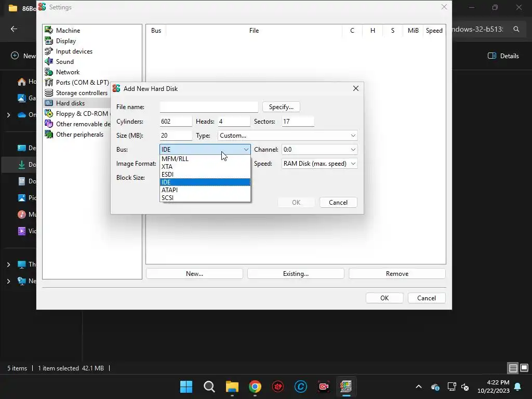Click Heads field showing 4
Screen dimensions: 532x399
click(233, 122)
